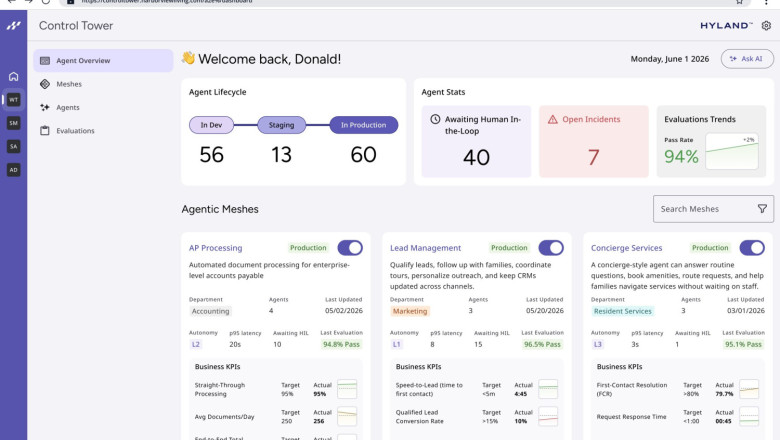The image size is (780, 440).
Task: Open Pass Rate trend chart
Action: click(732, 152)
